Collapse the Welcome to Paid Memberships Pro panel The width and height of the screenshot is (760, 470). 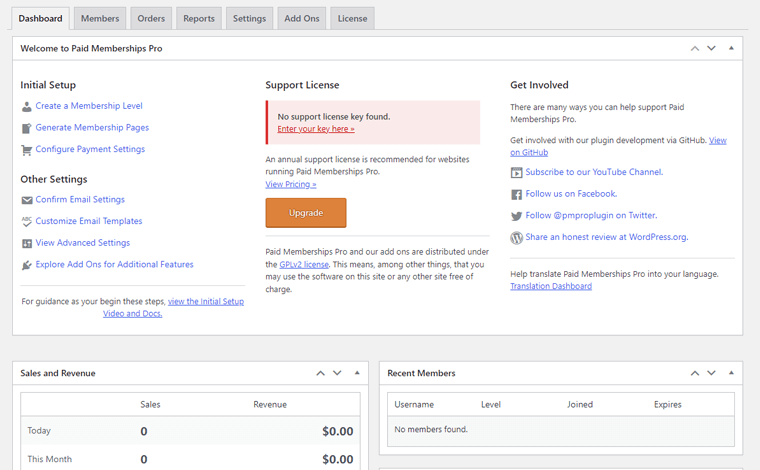tap(731, 48)
